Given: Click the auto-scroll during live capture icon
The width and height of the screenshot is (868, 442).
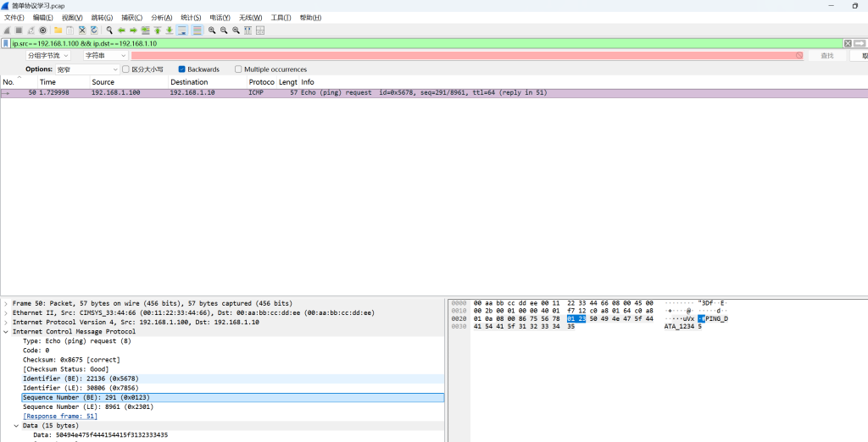Looking at the screenshot, I should [182, 30].
